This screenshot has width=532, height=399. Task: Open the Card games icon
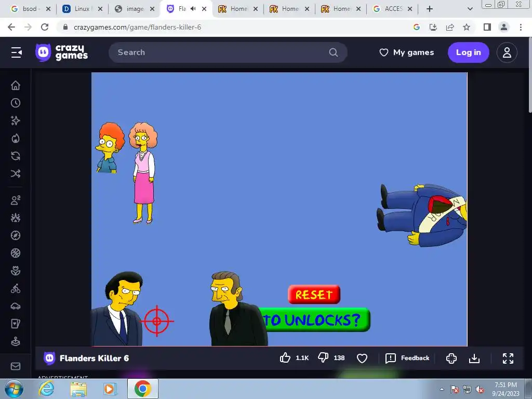(x=16, y=324)
